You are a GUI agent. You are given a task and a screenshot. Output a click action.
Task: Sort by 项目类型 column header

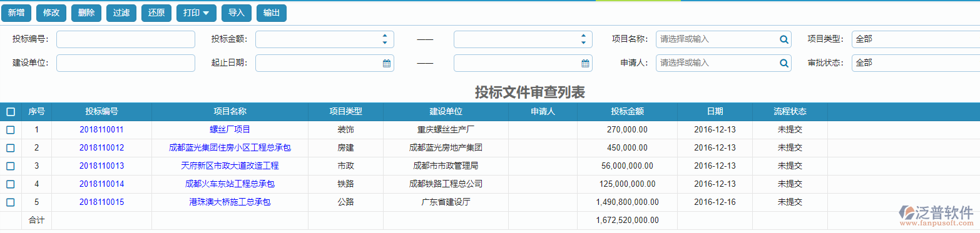[345, 112]
